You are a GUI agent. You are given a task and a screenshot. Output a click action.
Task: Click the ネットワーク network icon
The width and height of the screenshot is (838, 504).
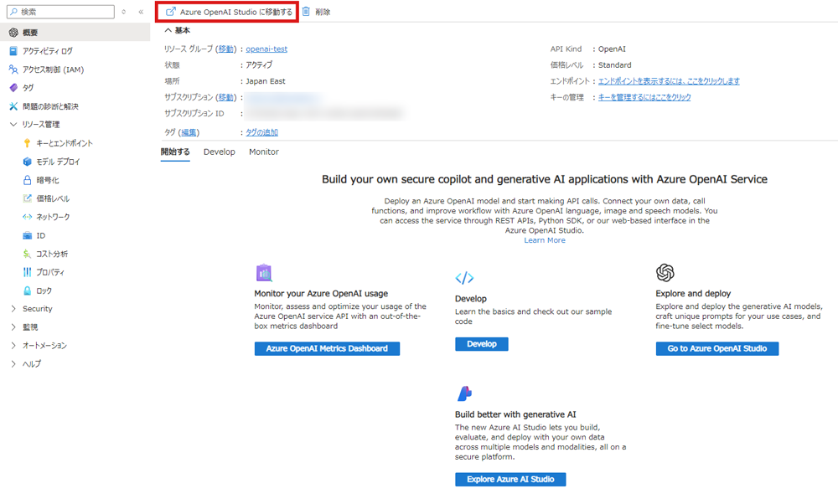[x=28, y=217]
